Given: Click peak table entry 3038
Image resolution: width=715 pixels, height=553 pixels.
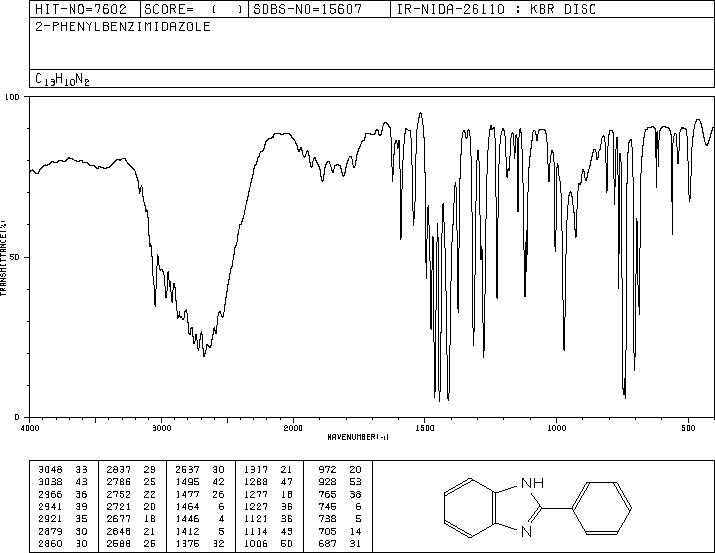Looking at the screenshot, I should click(x=50, y=482).
